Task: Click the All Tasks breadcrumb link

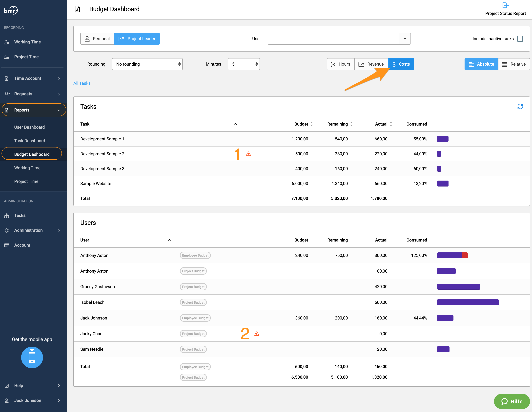Action: click(x=82, y=83)
